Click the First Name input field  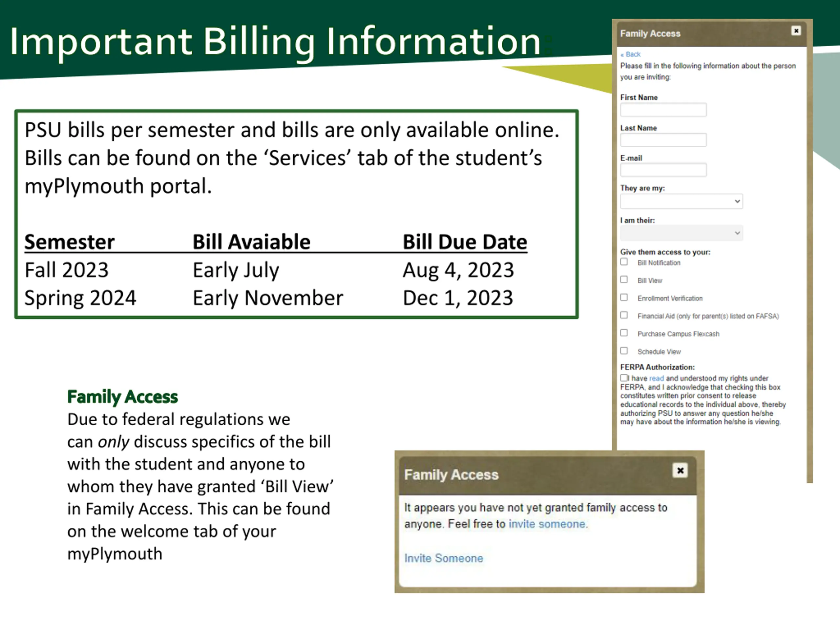click(x=663, y=110)
